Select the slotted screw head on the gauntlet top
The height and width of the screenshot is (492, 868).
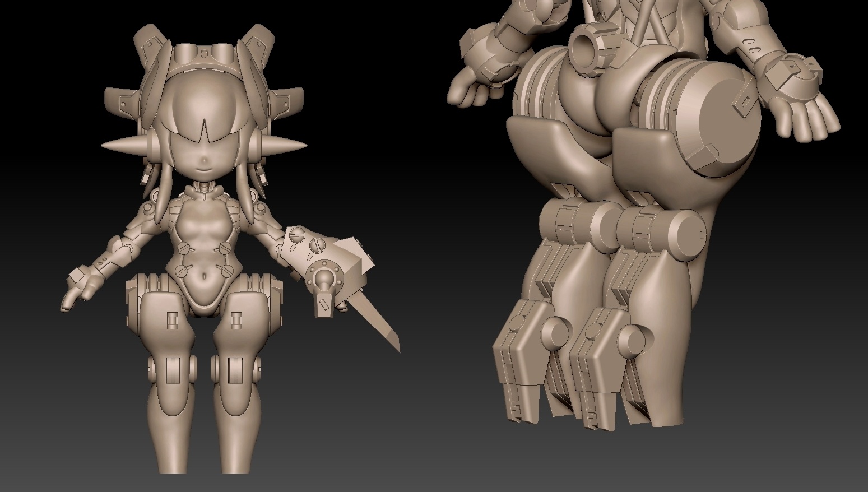coord(317,244)
